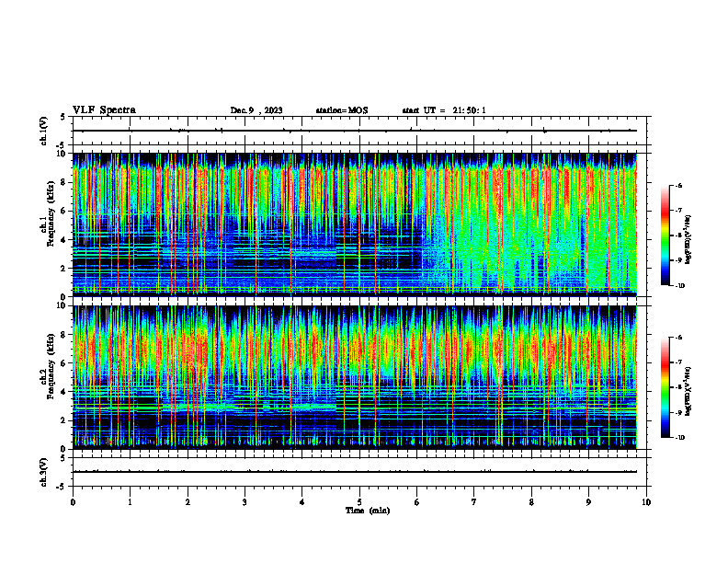
Task: Click the "Time (min)" x-axis label
Action: 368,511
